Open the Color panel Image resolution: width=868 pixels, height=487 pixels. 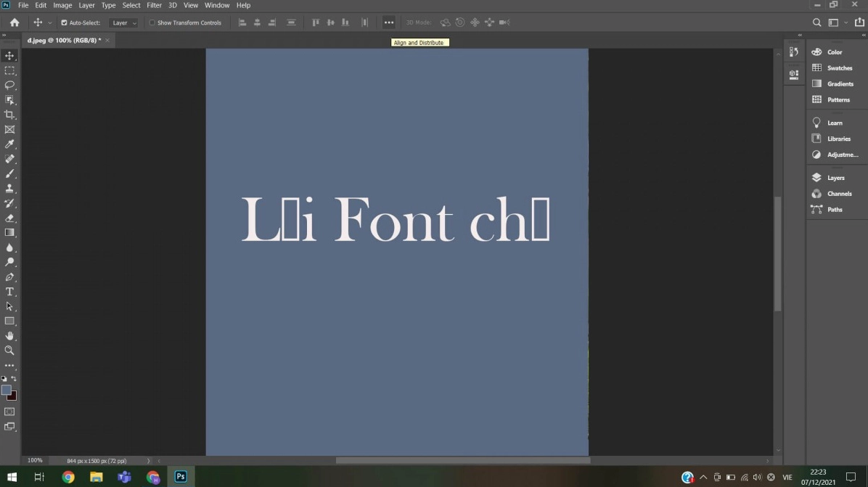[836, 52]
